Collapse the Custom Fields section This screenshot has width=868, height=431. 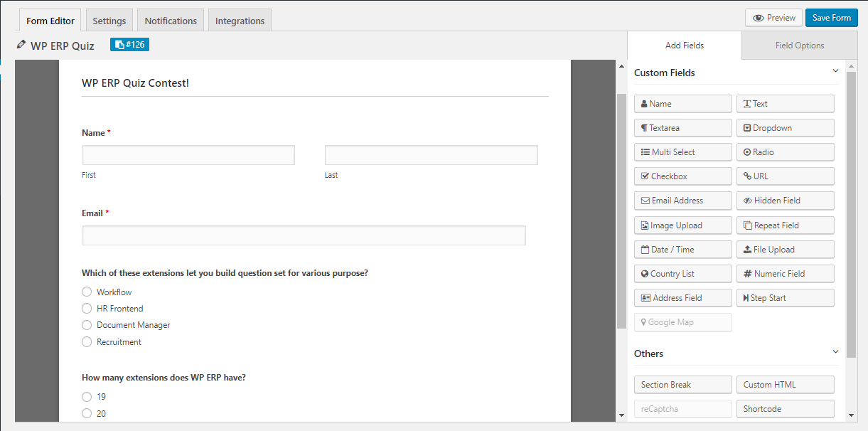tap(835, 71)
